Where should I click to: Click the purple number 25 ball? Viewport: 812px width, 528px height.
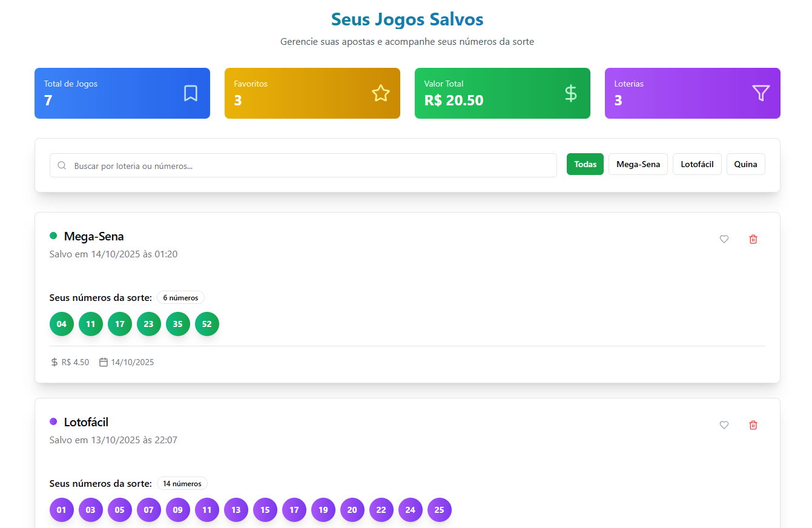pyautogui.click(x=440, y=510)
